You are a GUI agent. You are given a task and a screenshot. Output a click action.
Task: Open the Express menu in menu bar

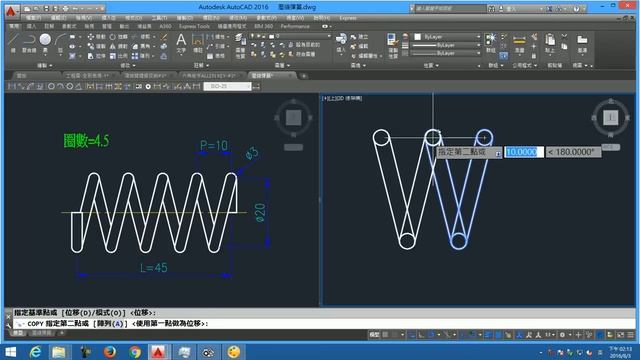tap(348, 18)
